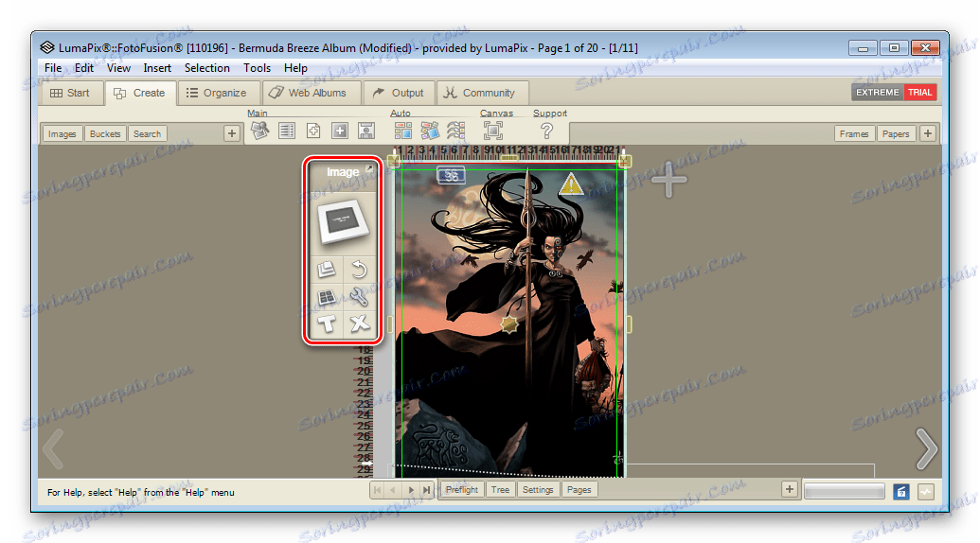Click the layers stack icon in Image panel

click(x=327, y=269)
